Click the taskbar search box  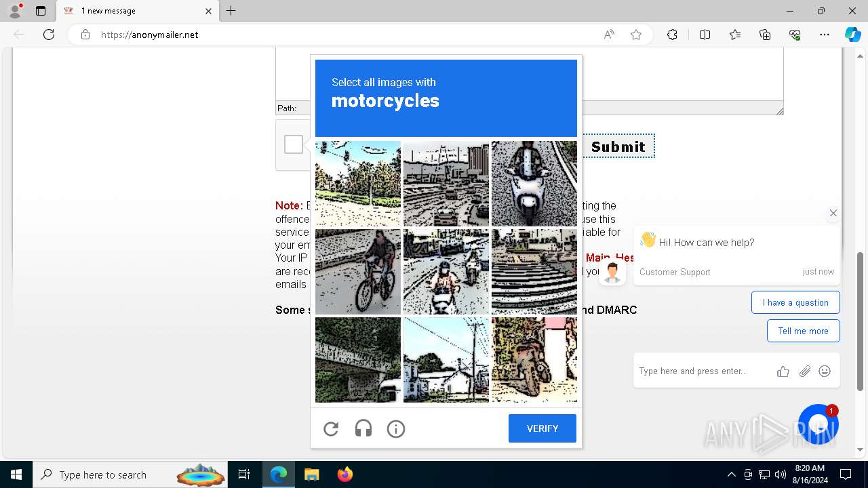pos(132,474)
